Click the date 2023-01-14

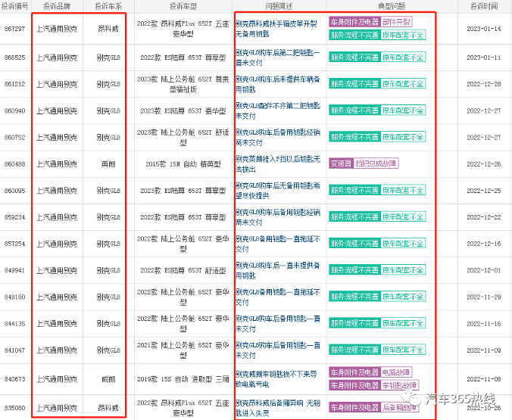point(484,29)
